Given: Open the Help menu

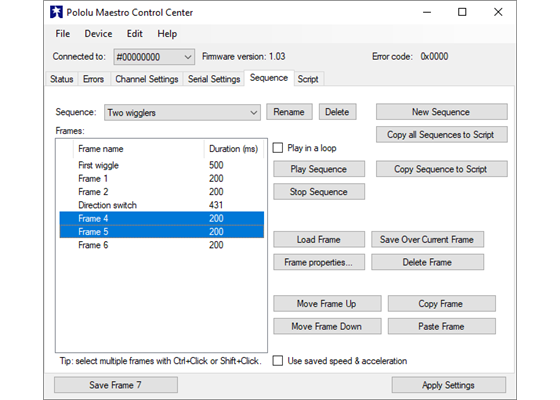Looking at the screenshot, I should 167,34.
